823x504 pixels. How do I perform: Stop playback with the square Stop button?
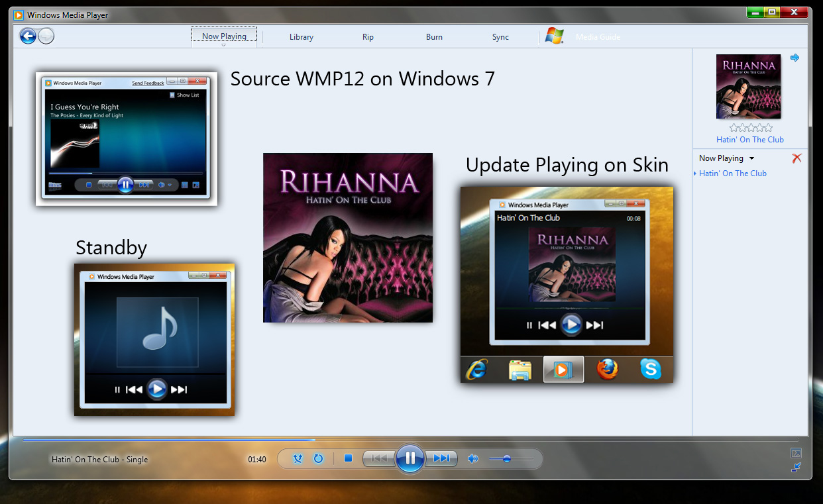(348, 458)
